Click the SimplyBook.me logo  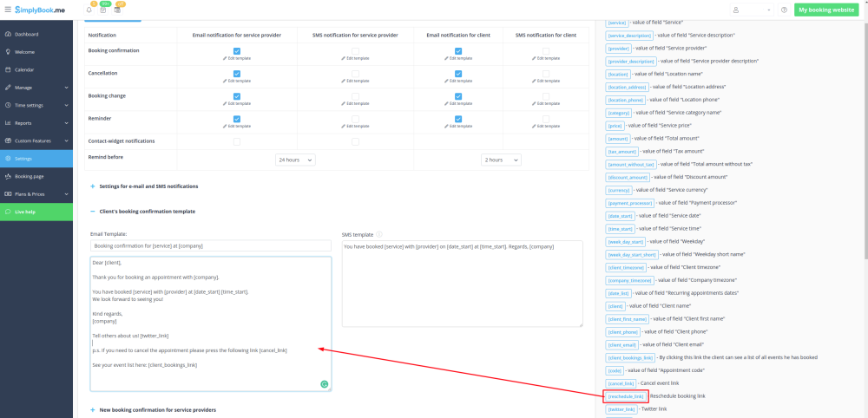pos(40,10)
